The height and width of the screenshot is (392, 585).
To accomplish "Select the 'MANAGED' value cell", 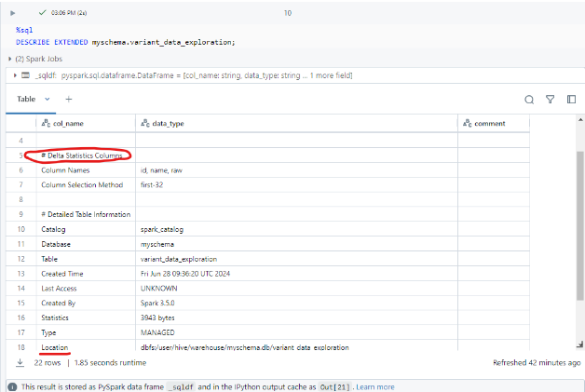I will pos(296,332).
